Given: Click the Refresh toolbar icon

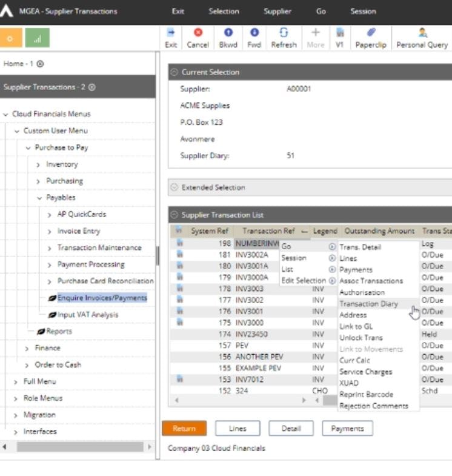Looking at the screenshot, I should point(284,33).
